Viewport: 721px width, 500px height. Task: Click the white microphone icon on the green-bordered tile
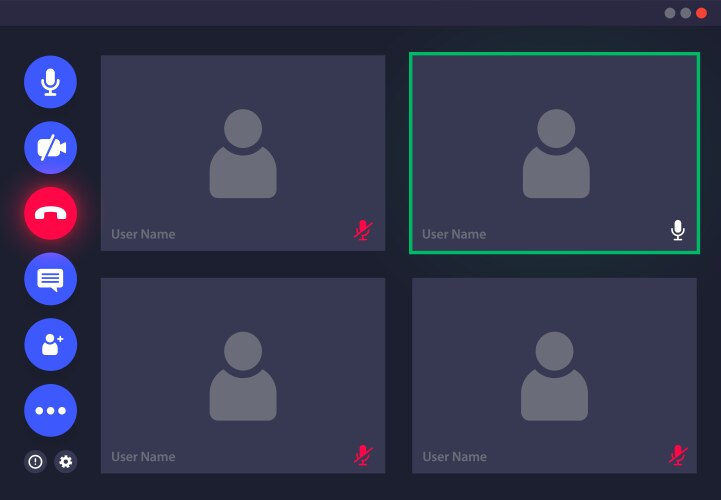[x=677, y=231]
